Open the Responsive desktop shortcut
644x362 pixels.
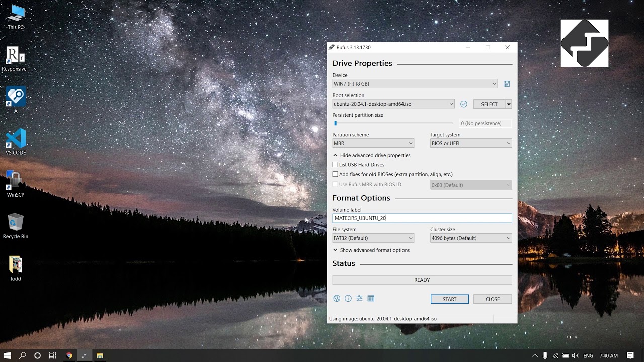pyautogui.click(x=16, y=59)
